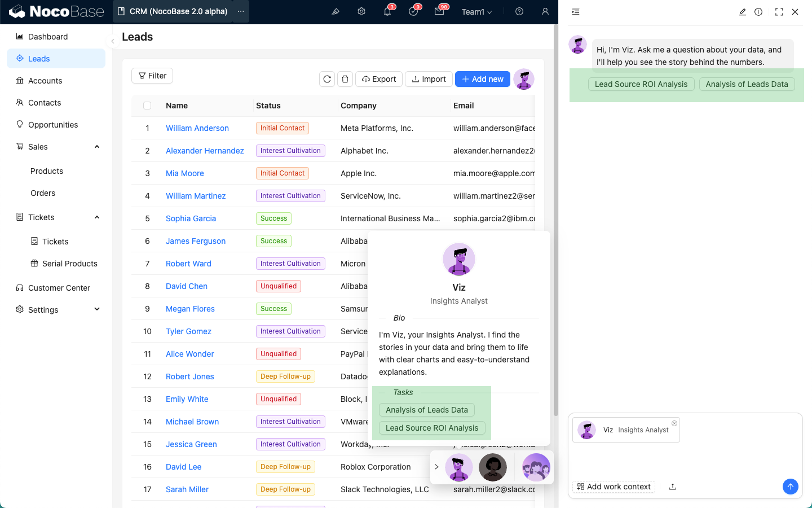
Task: Open William Anderson lead link
Action: pos(197,128)
